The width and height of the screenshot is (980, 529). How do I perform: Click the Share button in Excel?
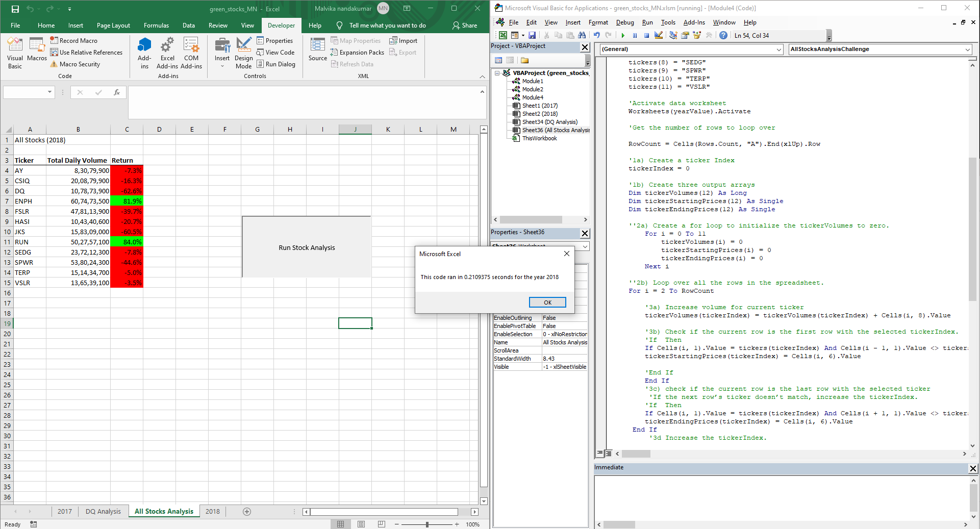coord(465,26)
